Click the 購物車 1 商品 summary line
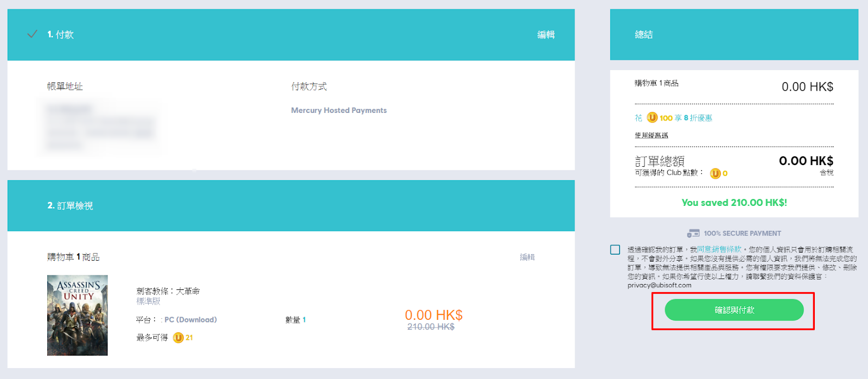 click(x=656, y=83)
